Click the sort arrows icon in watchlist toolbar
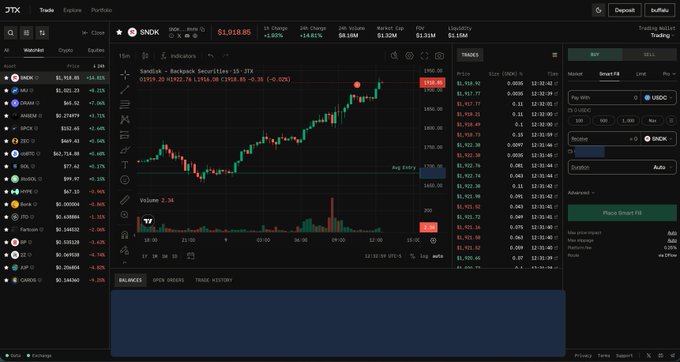680x362 pixels. click(42, 33)
